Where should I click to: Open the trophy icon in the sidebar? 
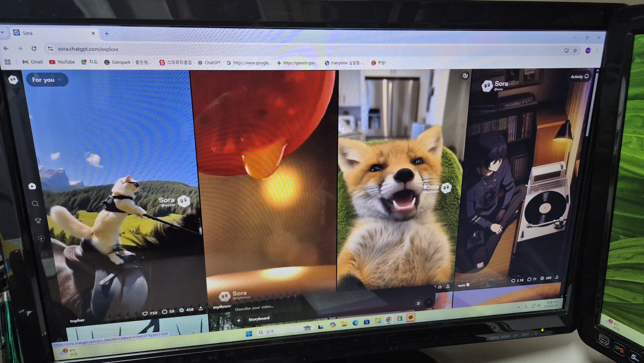tap(38, 221)
